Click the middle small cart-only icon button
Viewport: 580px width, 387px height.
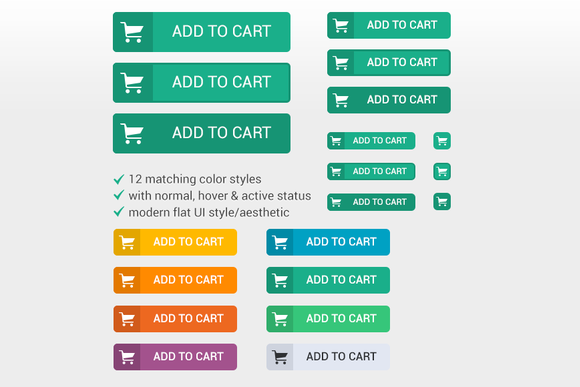point(442,172)
